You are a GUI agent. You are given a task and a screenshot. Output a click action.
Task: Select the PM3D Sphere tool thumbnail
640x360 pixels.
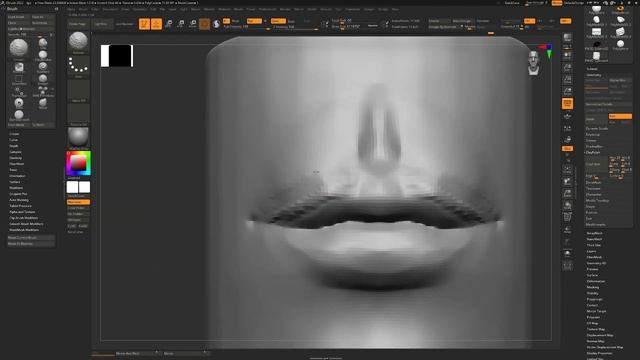pyautogui.click(x=597, y=45)
